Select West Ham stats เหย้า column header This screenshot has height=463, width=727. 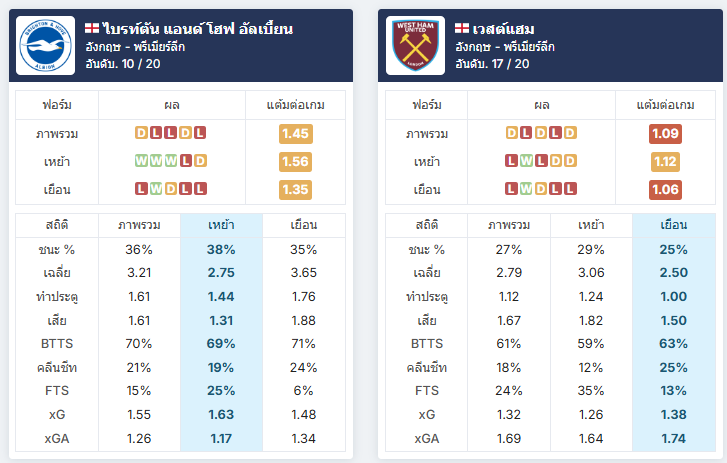pos(591,225)
